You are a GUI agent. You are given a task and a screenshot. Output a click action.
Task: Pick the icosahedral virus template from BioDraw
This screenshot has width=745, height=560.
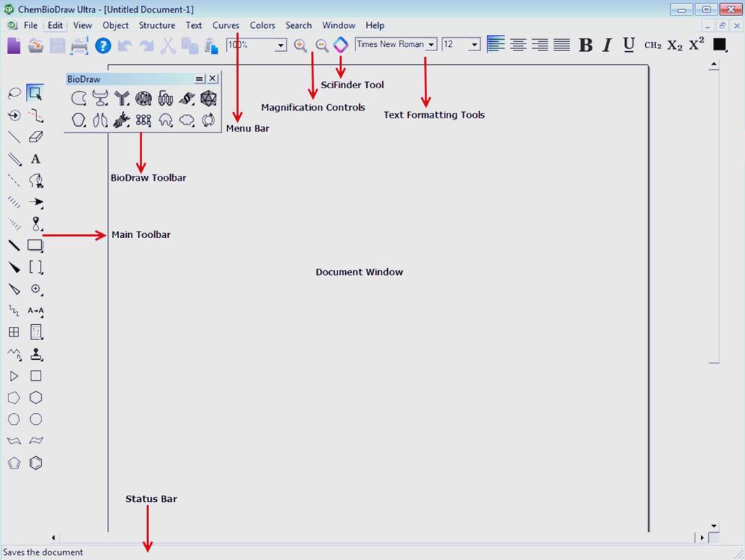pyautogui.click(x=208, y=99)
